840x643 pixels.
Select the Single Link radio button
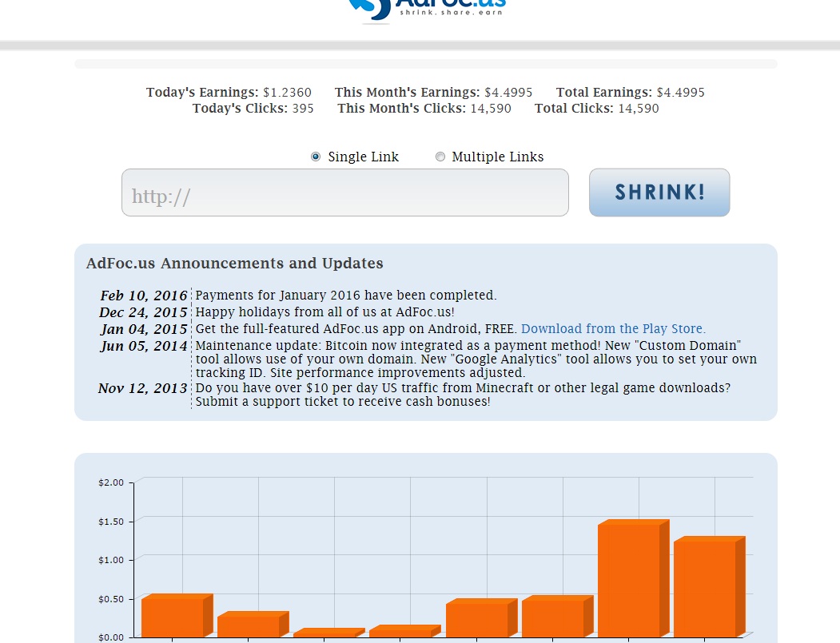pyautogui.click(x=316, y=157)
